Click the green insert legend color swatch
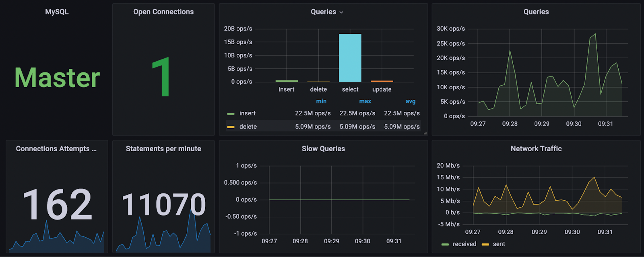This screenshot has height=257, width=644. [x=231, y=114]
